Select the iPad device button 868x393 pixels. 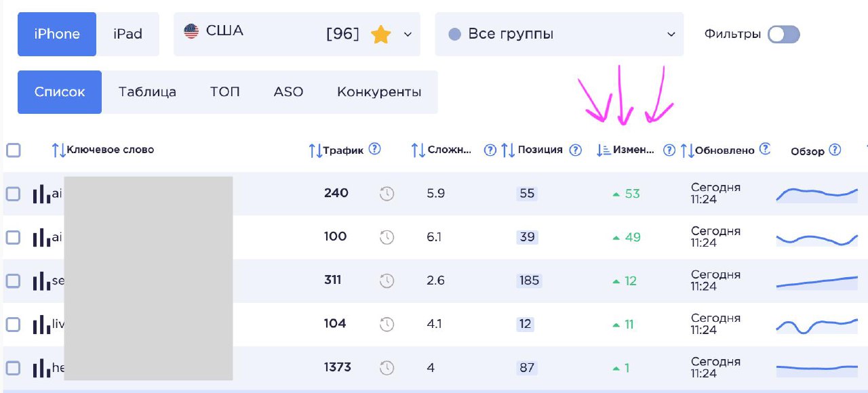tap(128, 34)
